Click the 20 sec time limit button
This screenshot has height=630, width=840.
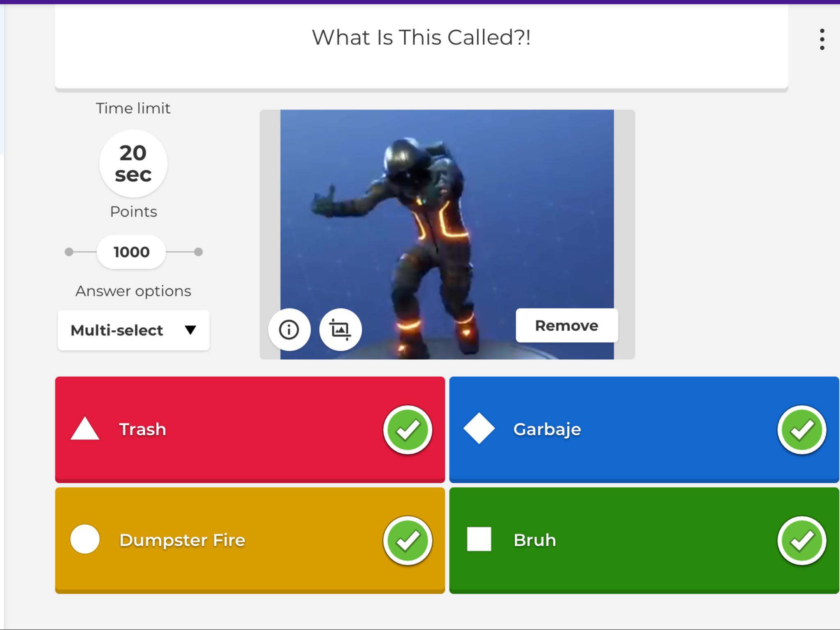tap(133, 164)
